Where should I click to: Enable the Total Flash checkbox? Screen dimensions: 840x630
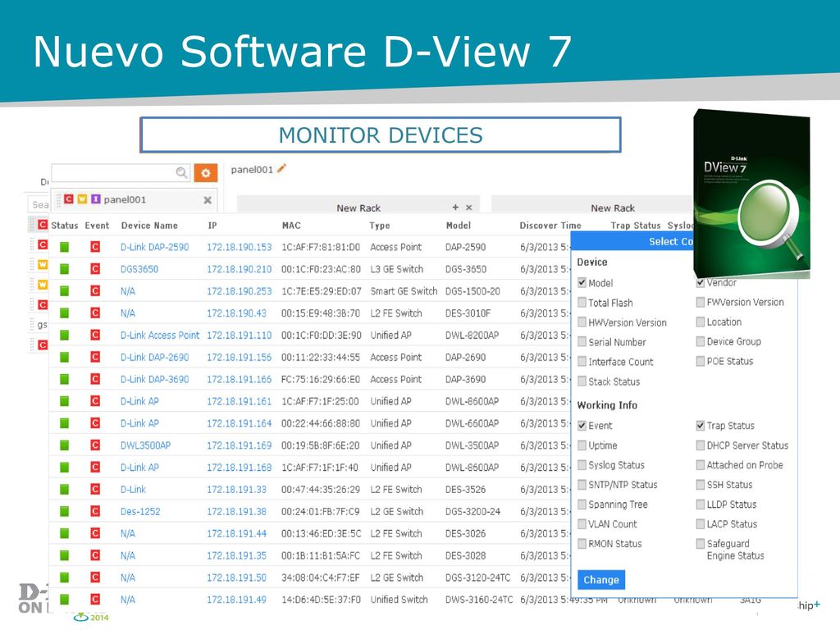582,302
